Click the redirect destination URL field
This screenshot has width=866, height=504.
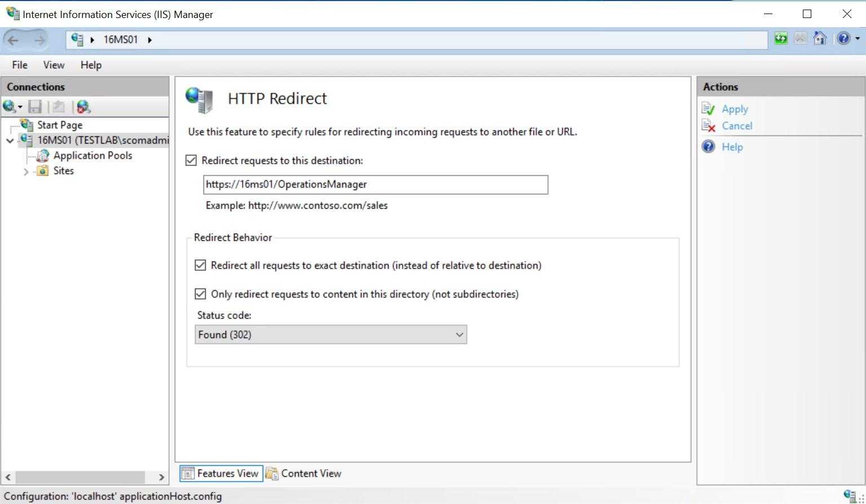pos(375,184)
